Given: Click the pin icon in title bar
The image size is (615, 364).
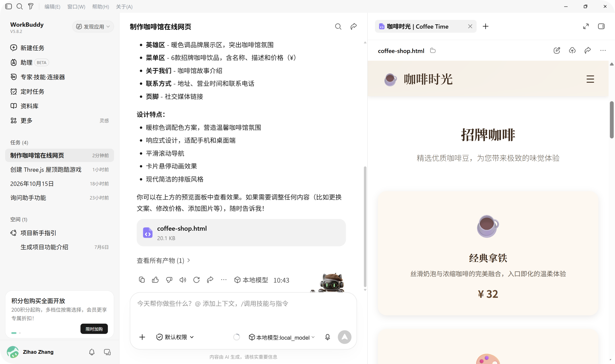Looking at the screenshot, I should [x=31, y=6].
